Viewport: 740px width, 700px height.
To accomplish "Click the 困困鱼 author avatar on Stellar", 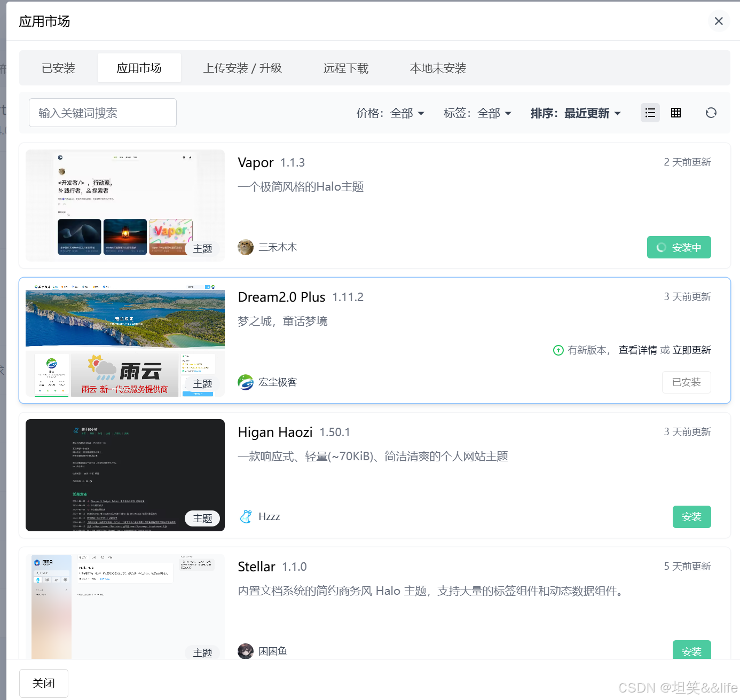I will (x=245, y=651).
